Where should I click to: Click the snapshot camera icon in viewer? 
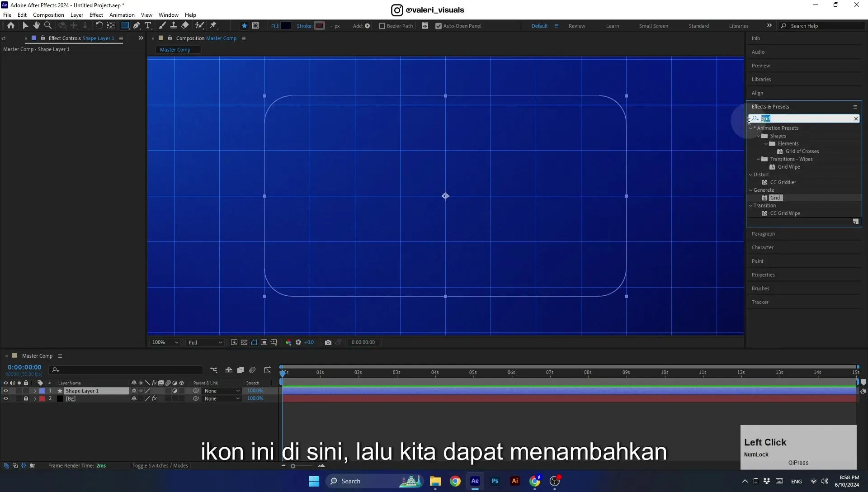pos(328,342)
